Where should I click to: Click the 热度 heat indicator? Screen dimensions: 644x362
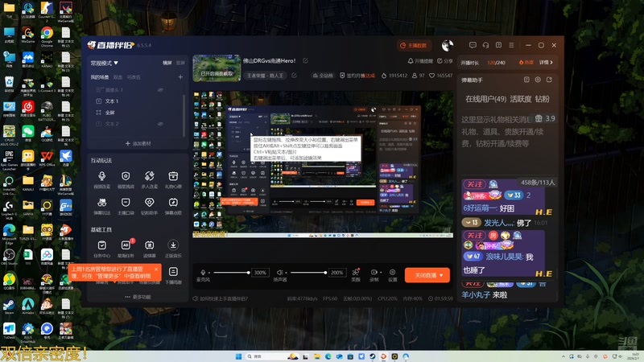(x=526, y=63)
